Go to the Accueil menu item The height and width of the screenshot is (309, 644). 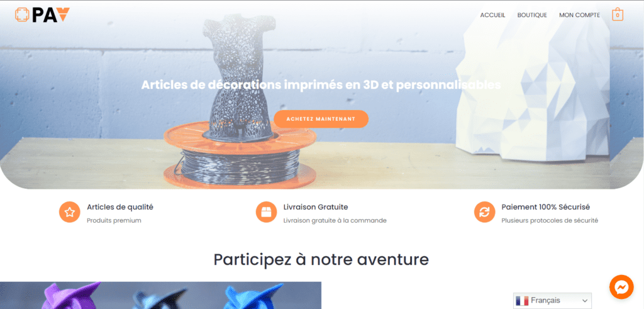coord(492,15)
